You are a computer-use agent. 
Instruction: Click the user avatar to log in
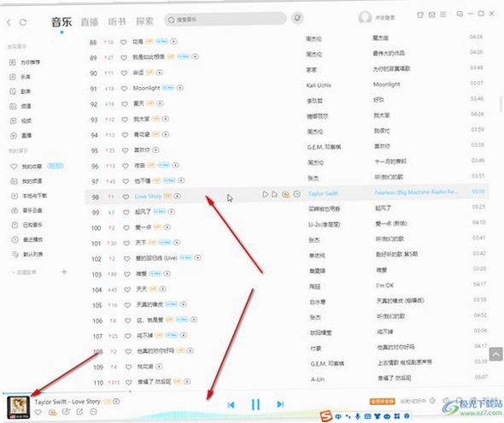tap(365, 17)
